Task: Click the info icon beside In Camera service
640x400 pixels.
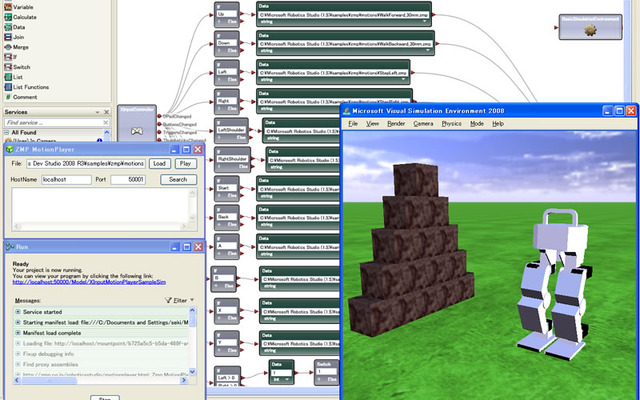Action: [x=99, y=141]
